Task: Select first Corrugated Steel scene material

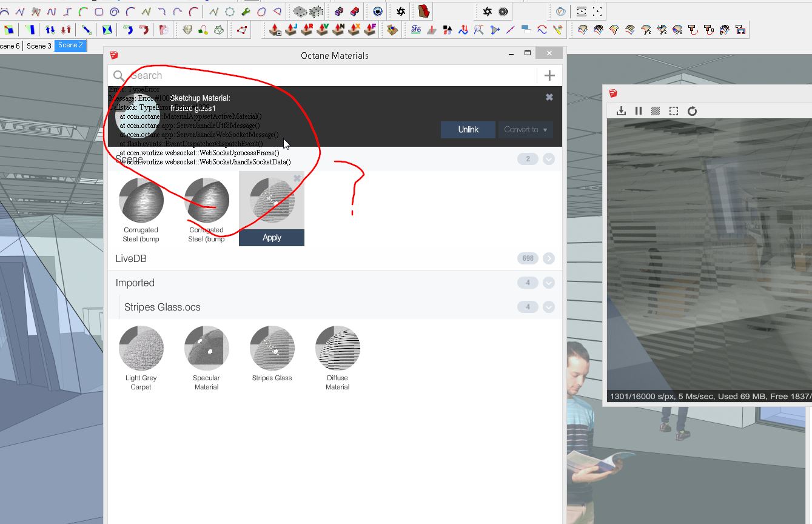Action: coord(141,200)
